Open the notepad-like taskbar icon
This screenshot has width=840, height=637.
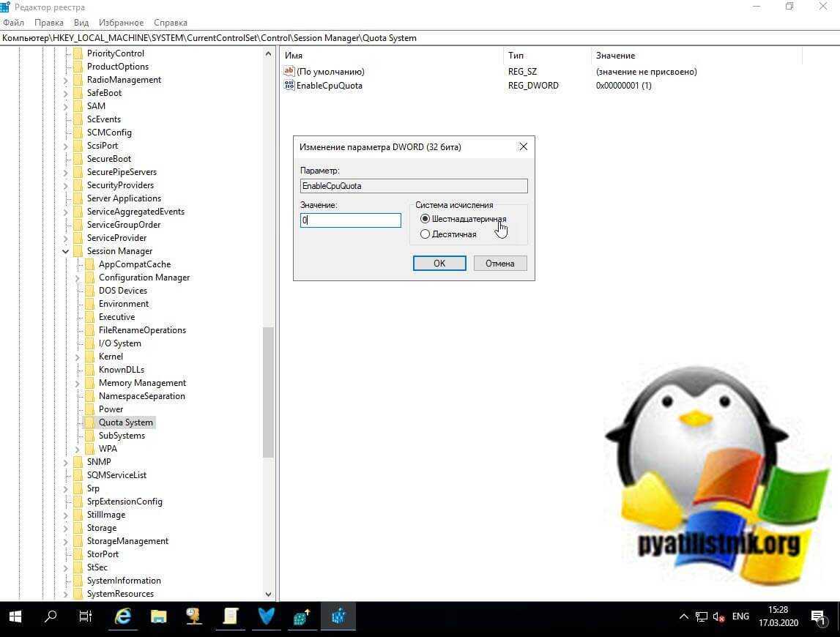click(231, 616)
